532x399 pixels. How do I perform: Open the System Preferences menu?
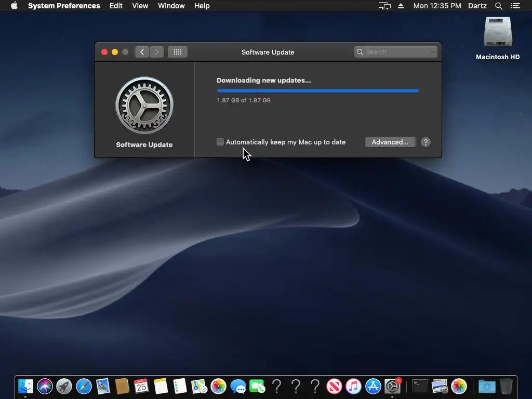click(x=64, y=6)
